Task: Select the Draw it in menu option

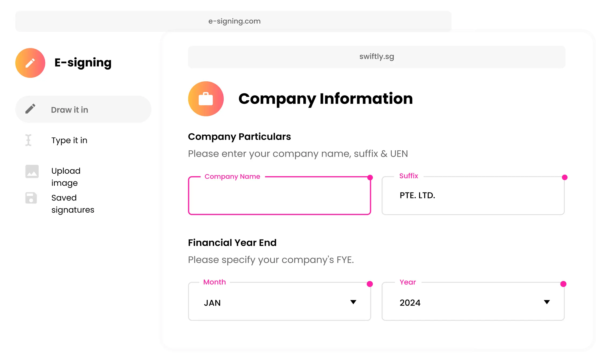Action: click(70, 110)
